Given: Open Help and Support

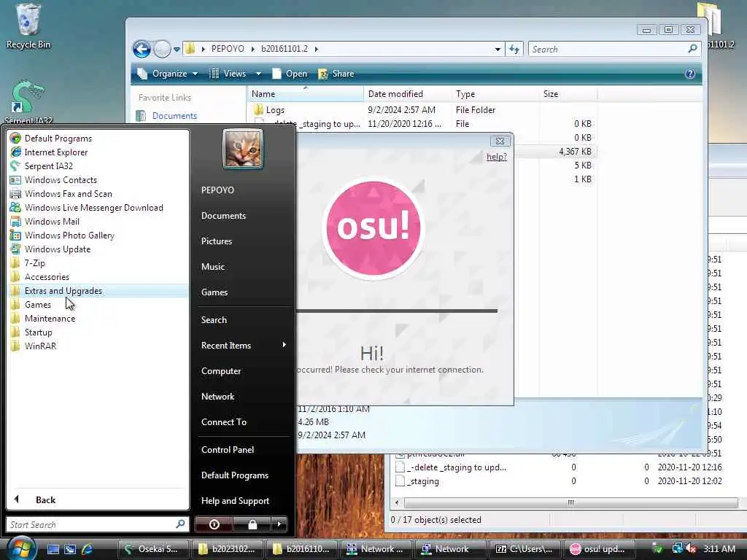Looking at the screenshot, I should pos(236,501).
